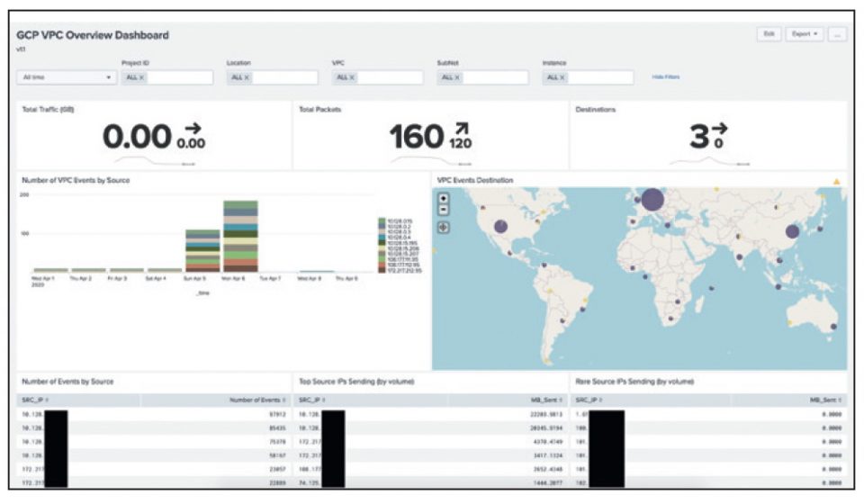
Task: Sort Top Source IPs table by MB_Sent
Action: tap(545, 400)
